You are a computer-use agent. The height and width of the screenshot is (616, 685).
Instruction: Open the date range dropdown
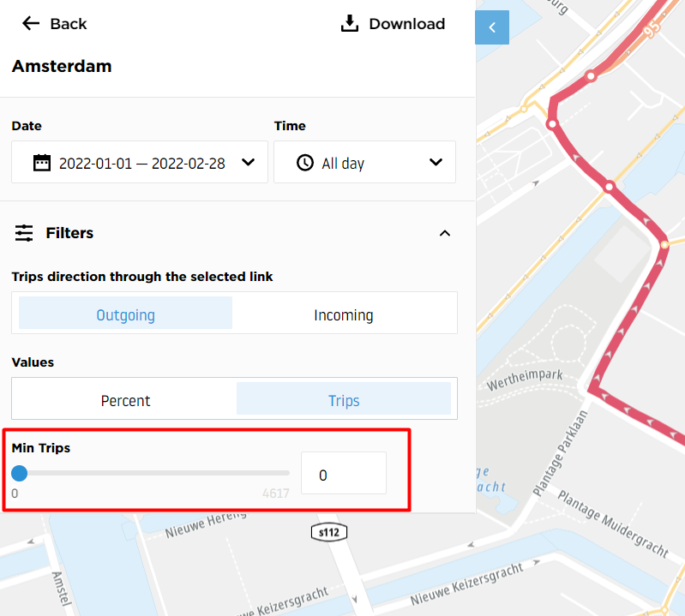coord(140,163)
